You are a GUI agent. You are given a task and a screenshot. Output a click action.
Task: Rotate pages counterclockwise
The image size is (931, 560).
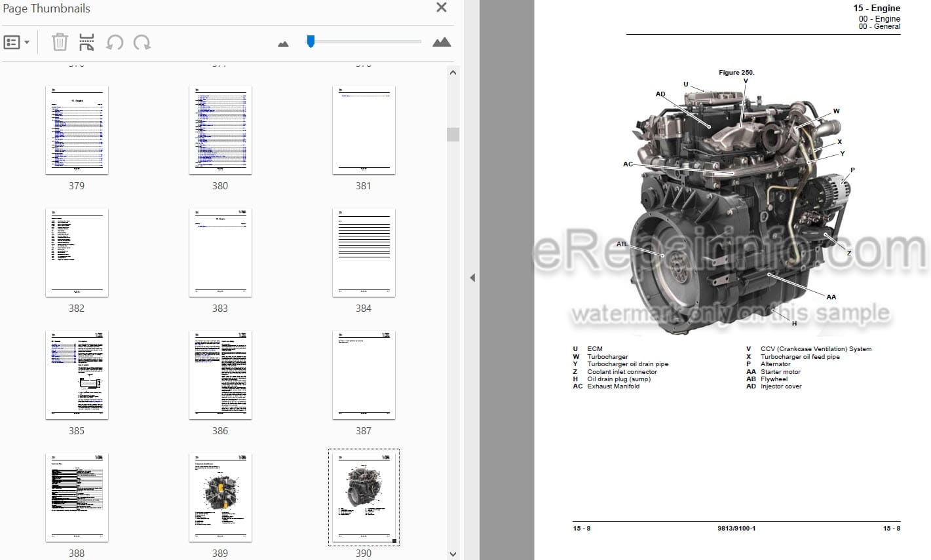(x=115, y=43)
